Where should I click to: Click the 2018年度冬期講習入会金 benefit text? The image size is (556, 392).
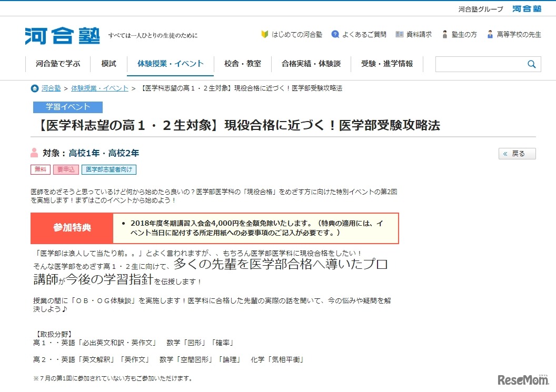tap(256, 228)
